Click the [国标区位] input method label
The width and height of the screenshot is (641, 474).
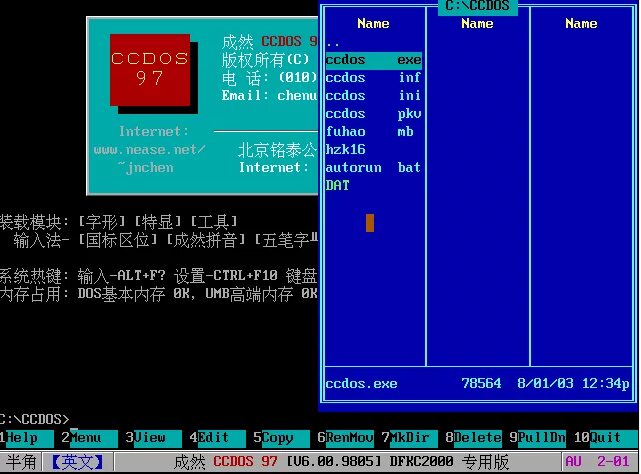[118, 240]
